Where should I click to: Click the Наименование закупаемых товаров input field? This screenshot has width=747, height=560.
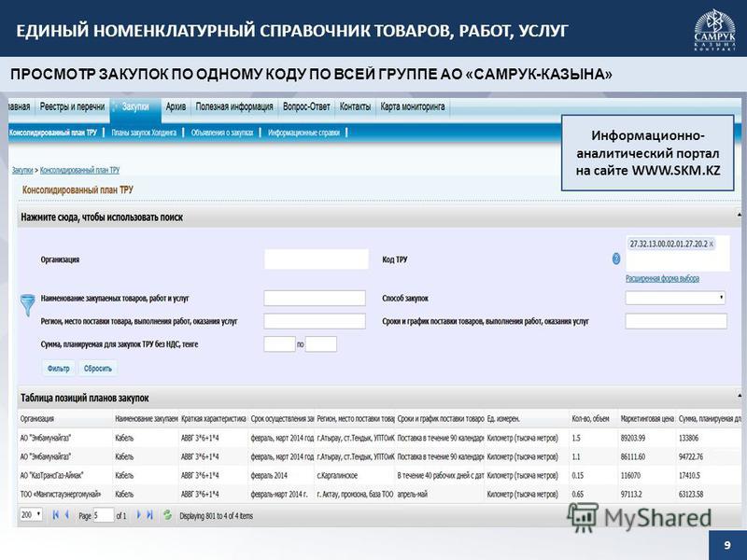pyautogui.click(x=315, y=298)
